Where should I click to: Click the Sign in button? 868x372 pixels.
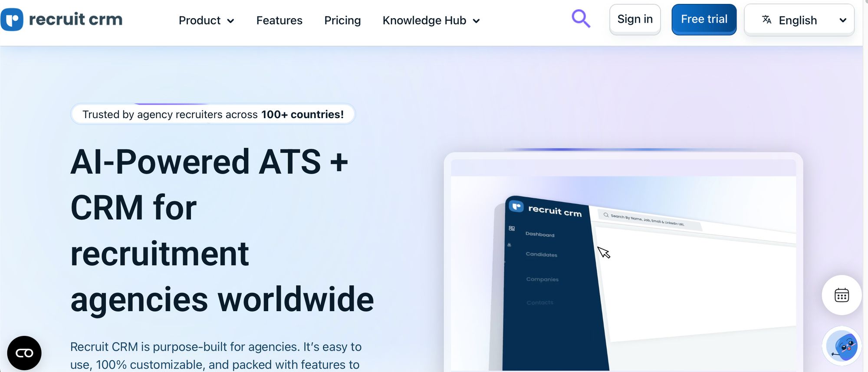pyautogui.click(x=635, y=19)
